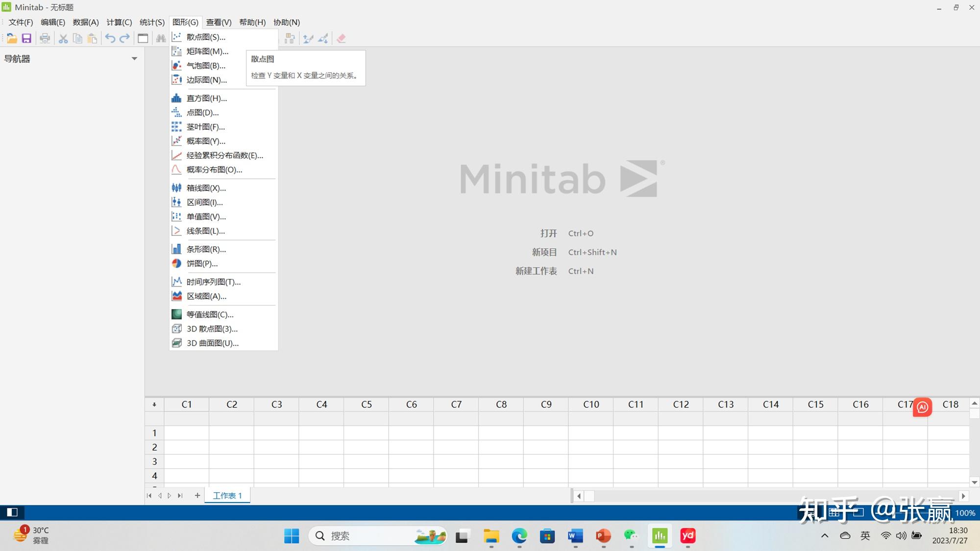
Task: Click the print toolbar icon
Action: (x=45, y=38)
